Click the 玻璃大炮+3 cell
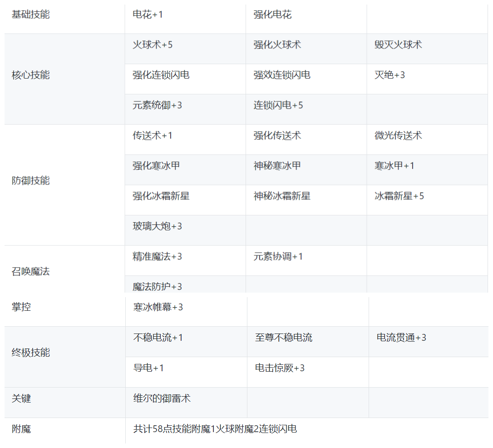The width and height of the screenshot is (493, 448). (x=157, y=226)
